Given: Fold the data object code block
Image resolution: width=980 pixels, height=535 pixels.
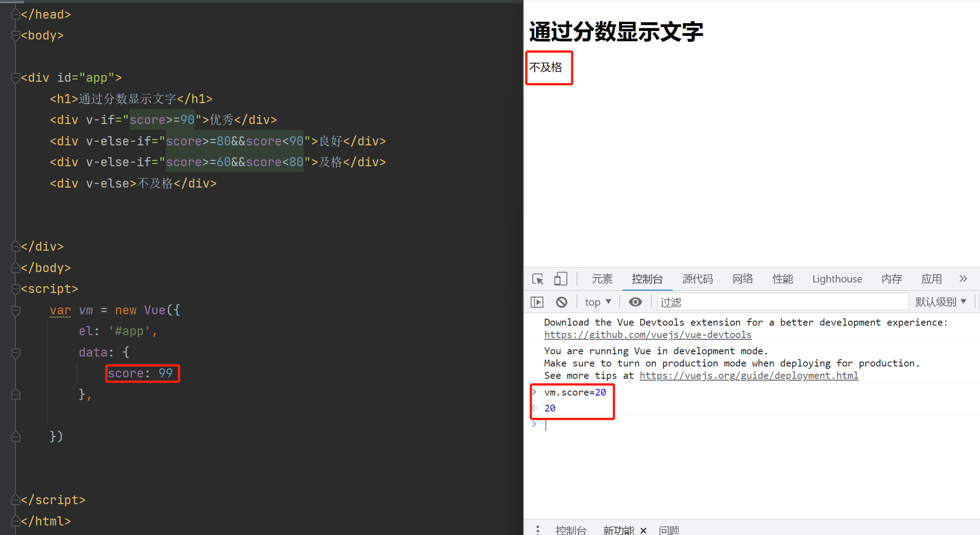Looking at the screenshot, I should click(x=16, y=353).
